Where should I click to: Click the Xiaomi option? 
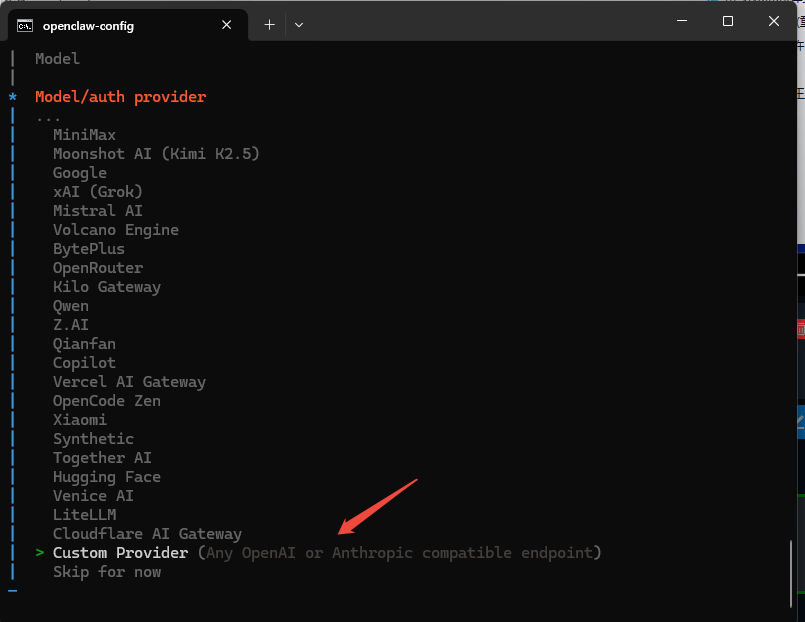pos(80,420)
